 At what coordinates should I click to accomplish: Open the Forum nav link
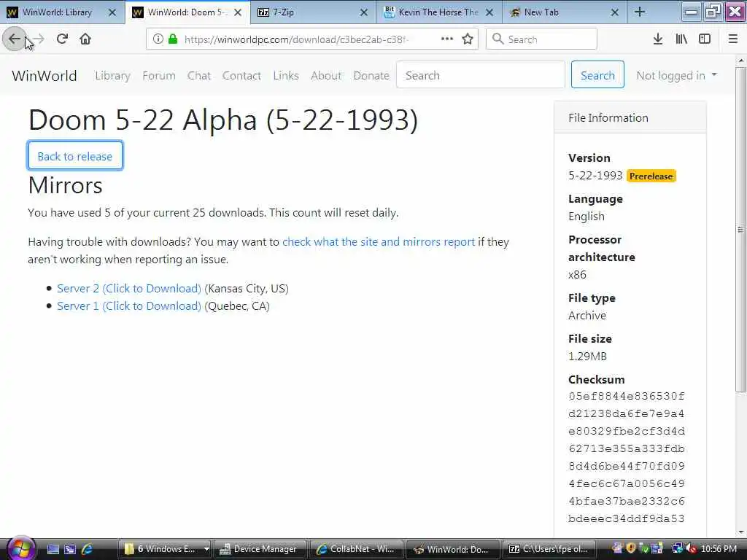pos(158,75)
